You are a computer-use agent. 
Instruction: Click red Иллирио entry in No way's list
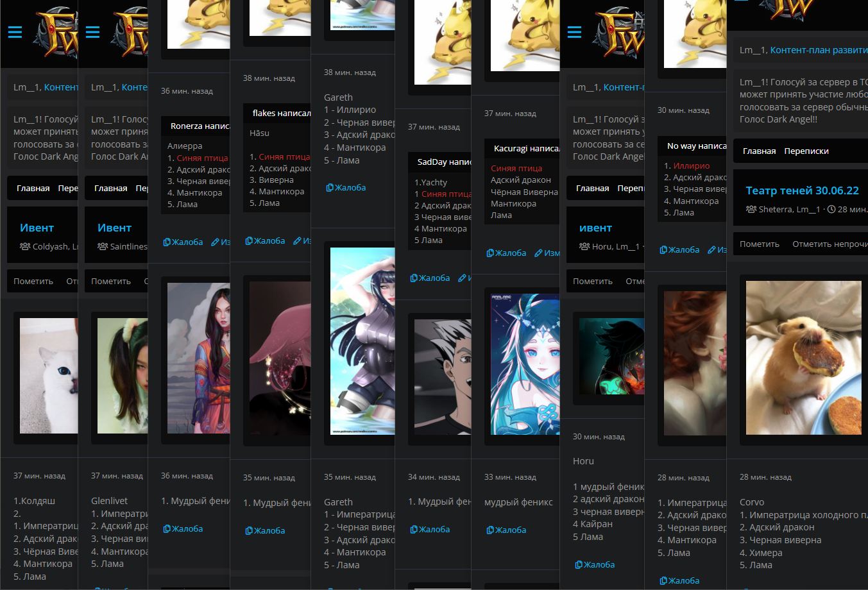click(692, 165)
